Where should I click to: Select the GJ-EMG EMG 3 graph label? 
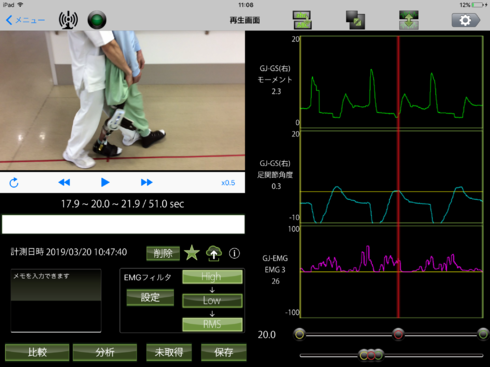click(275, 270)
